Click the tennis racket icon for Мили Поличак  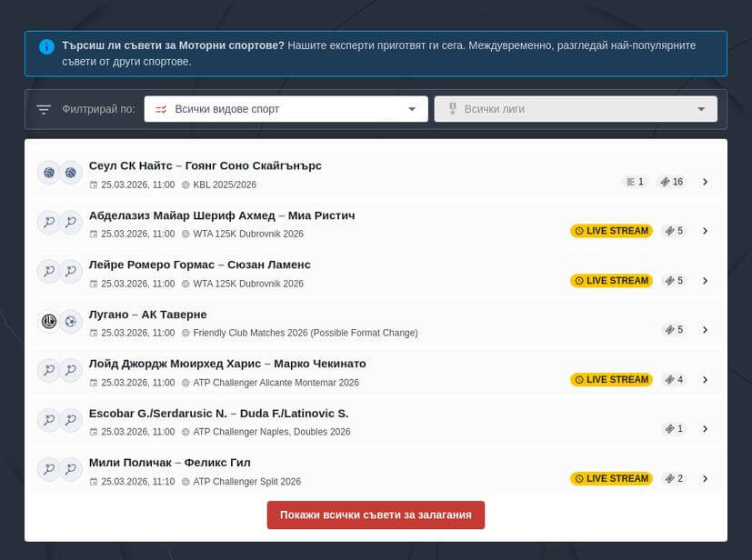click(48, 469)
